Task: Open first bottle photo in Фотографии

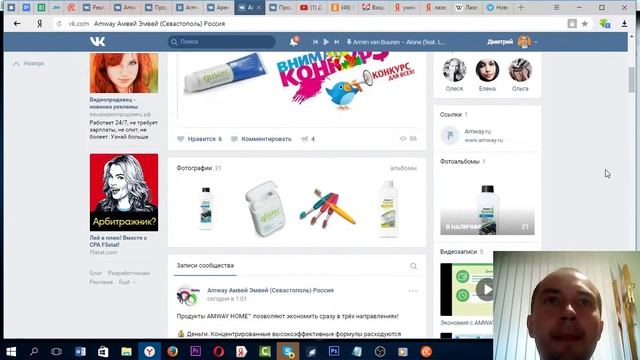Action: pyautogui.click(x=206, y=209)
